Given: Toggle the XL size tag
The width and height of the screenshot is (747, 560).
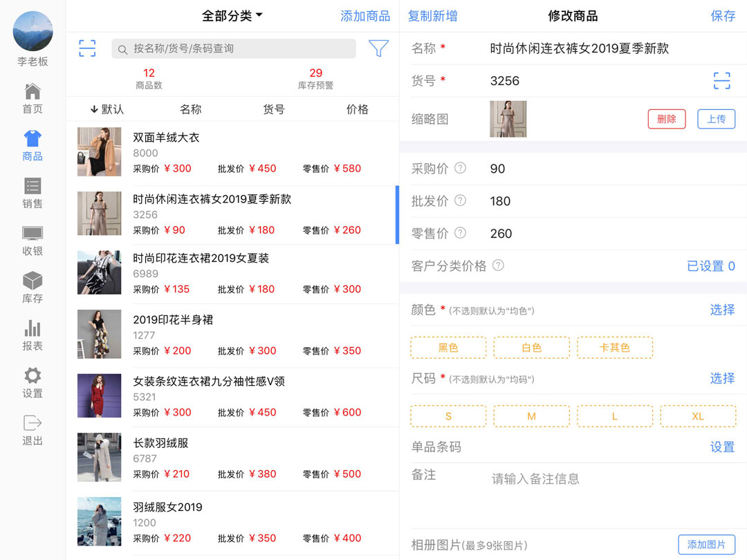Looking at the screenshot, I should [698, 416].
